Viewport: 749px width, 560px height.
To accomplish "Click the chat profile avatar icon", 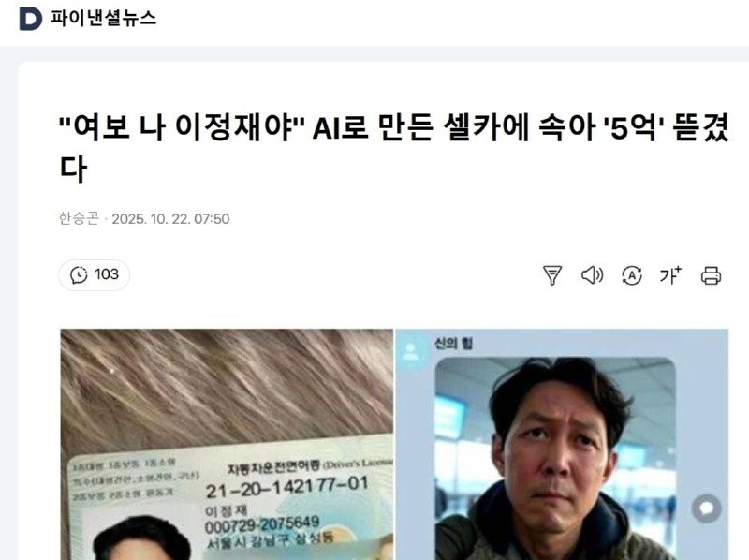I will click(411, 352).
